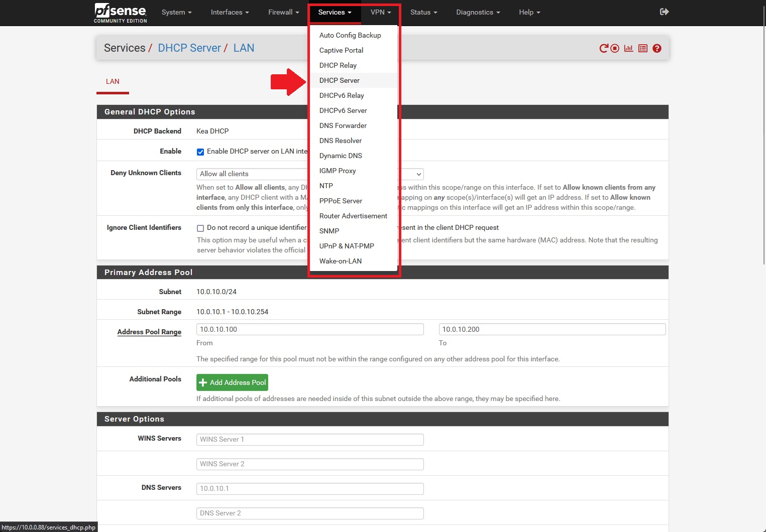Select NTP menu entry
The height and width of the screenshot is (532, 766).
click(x=354, y=186)
